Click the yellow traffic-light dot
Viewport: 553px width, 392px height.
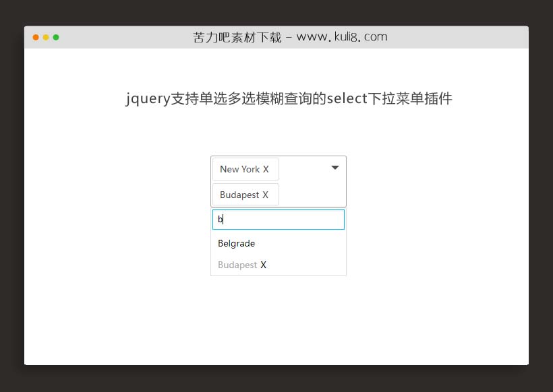(45, 38)
